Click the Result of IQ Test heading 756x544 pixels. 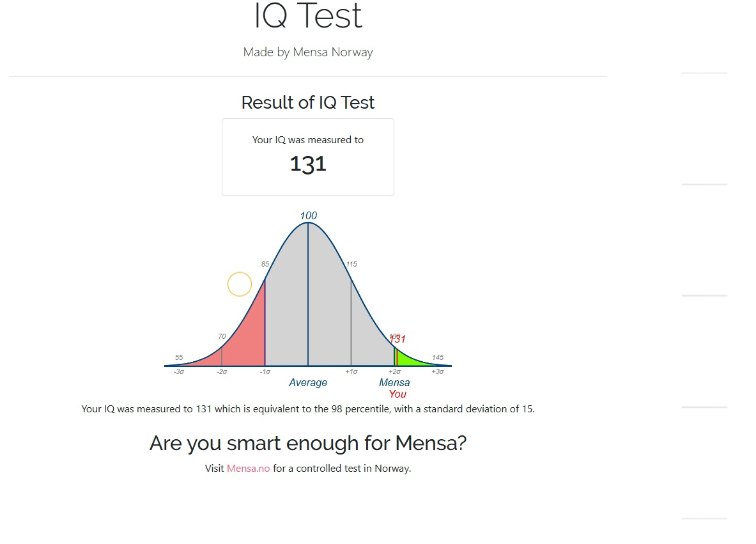[308, 102]
